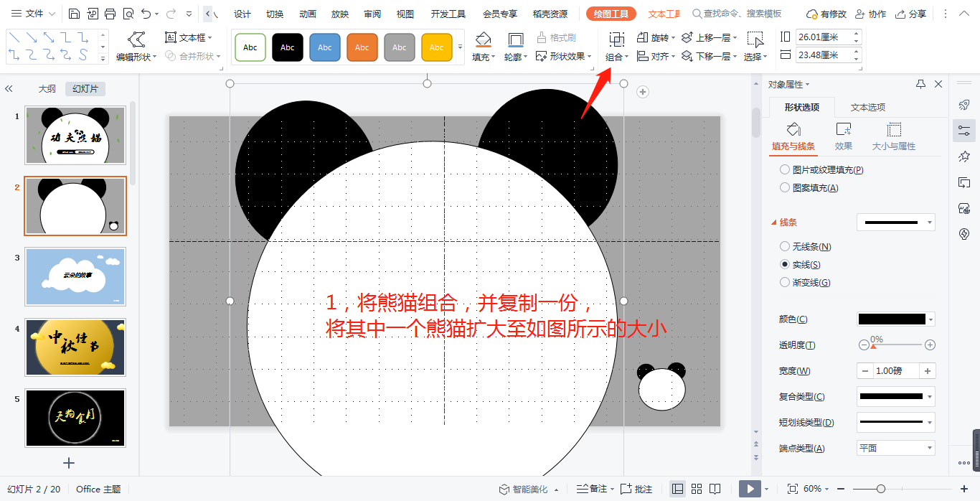The height and width of the screenshot is (501, 980).
Task: Click the Print icon
Action: [x=110, y=14]
